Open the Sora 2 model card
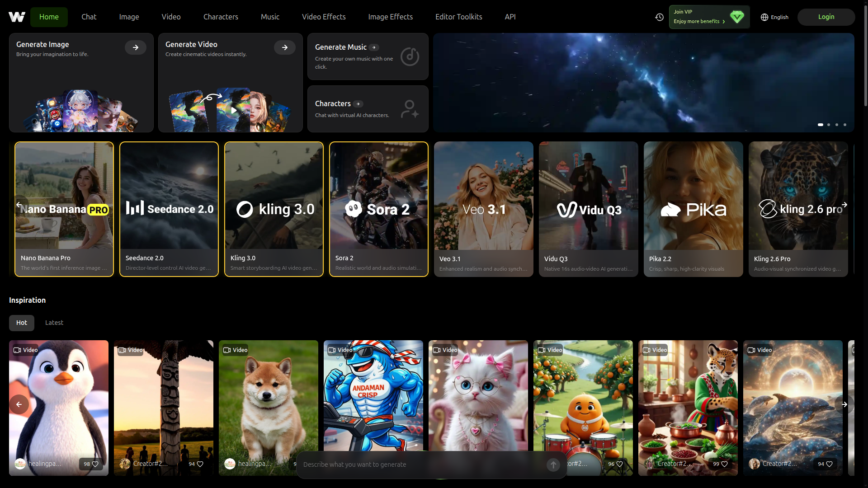 click(x=378, y=209)
